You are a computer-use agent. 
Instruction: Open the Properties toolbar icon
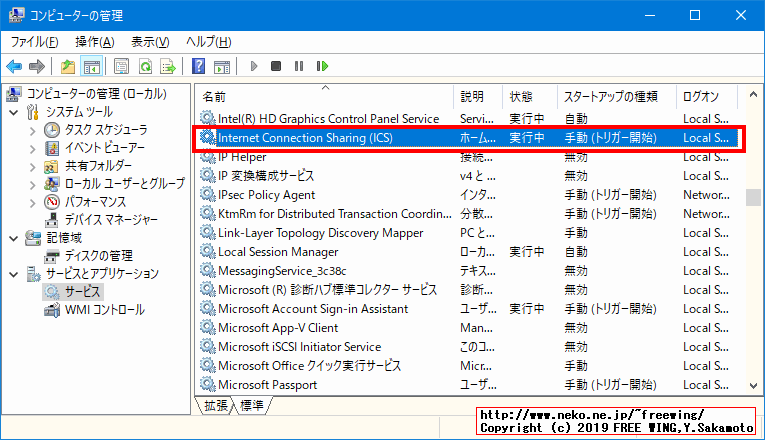coord(121,66)
